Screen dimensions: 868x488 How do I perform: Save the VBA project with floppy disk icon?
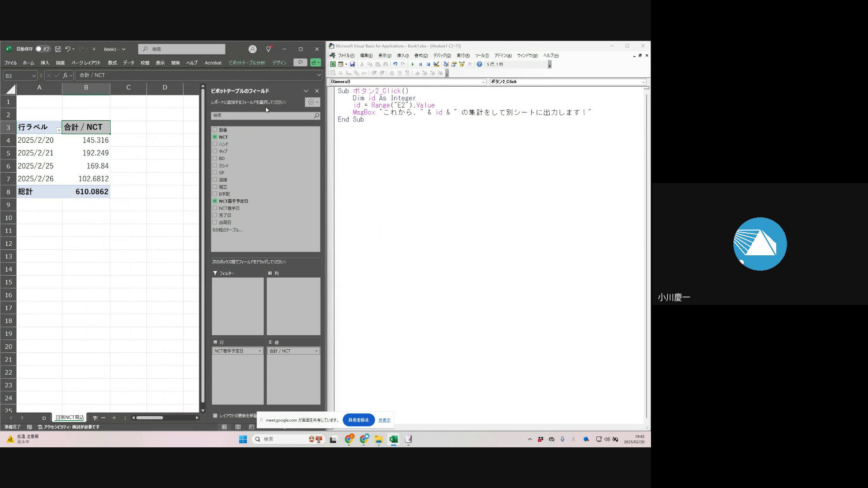click(352, 64)
